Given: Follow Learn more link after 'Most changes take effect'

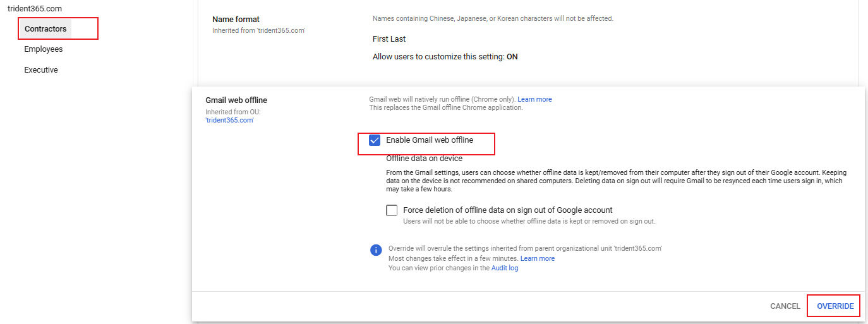Looking at the screenshot, I should pyautogui.click(x=537, y=258).
